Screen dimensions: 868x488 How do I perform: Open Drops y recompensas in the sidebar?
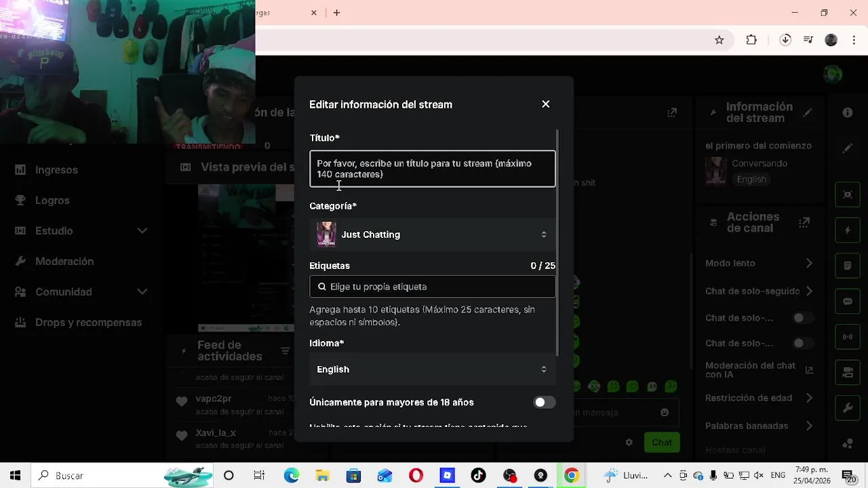(x=88, y=322)
